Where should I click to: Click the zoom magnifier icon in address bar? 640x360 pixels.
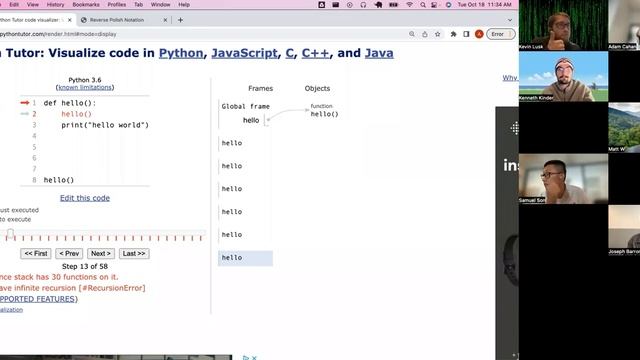pos(412,34)
